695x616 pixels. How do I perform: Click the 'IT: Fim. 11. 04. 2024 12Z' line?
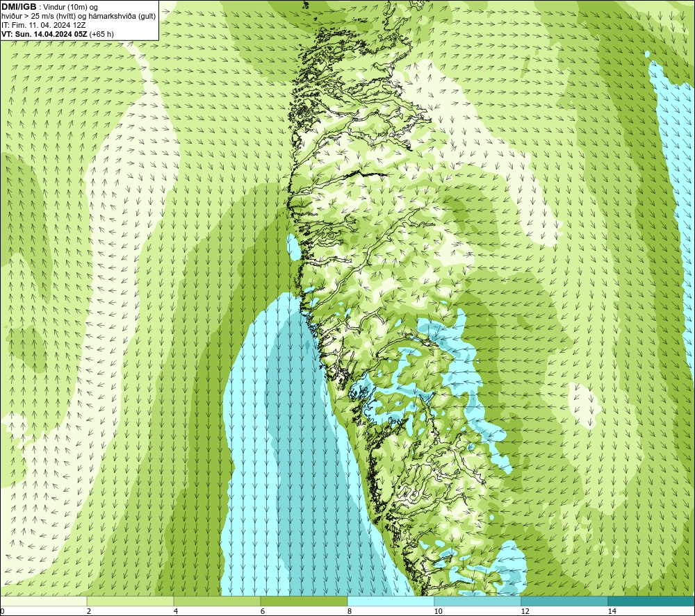43,25
